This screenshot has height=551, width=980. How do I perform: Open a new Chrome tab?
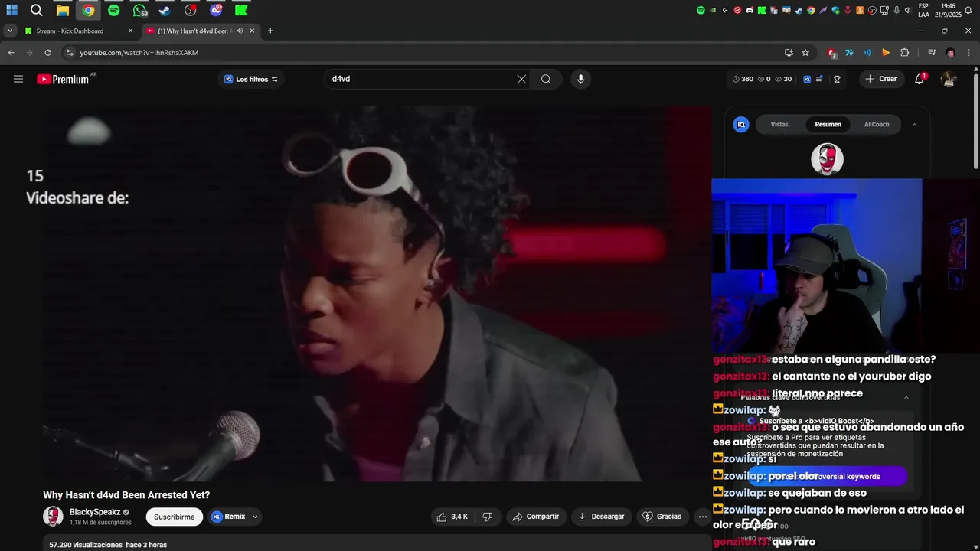coord(270,31)
